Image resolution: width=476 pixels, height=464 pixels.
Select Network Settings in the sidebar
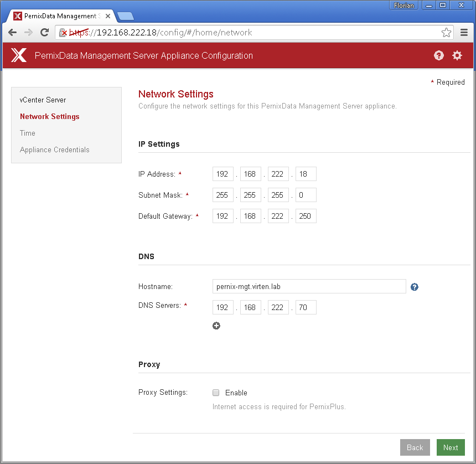50,117
